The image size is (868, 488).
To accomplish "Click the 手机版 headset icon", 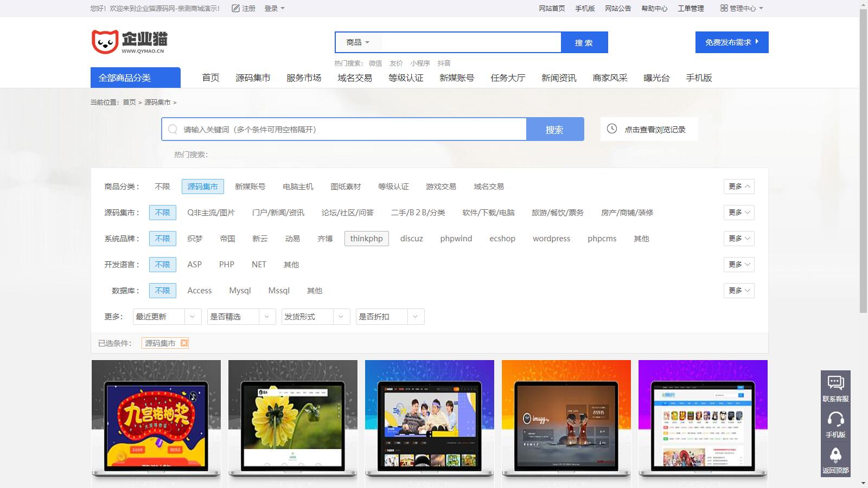I will (835, 419).
